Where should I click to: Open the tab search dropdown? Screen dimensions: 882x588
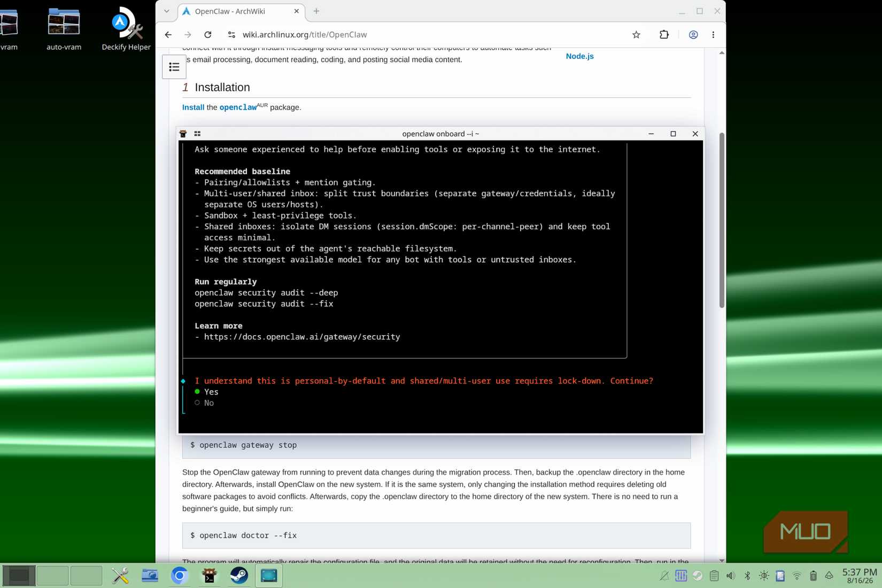167,11
